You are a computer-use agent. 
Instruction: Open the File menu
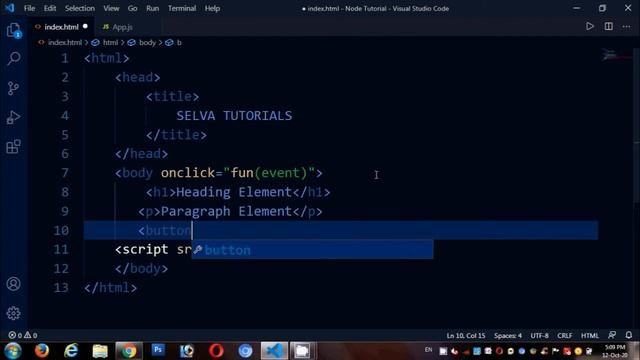point(29,8)
